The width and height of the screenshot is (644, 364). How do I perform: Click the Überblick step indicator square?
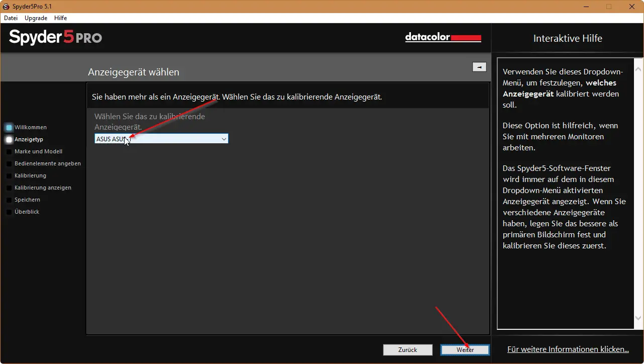[x=9, y=212]
